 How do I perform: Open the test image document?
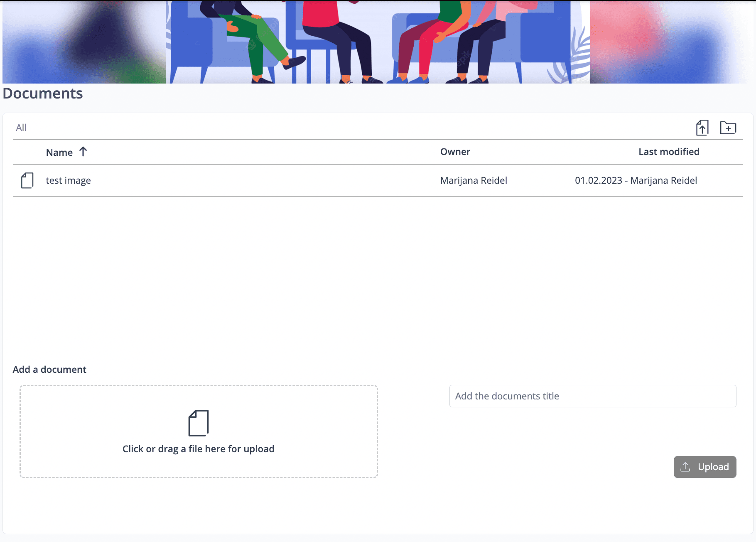tap(69, 180)
